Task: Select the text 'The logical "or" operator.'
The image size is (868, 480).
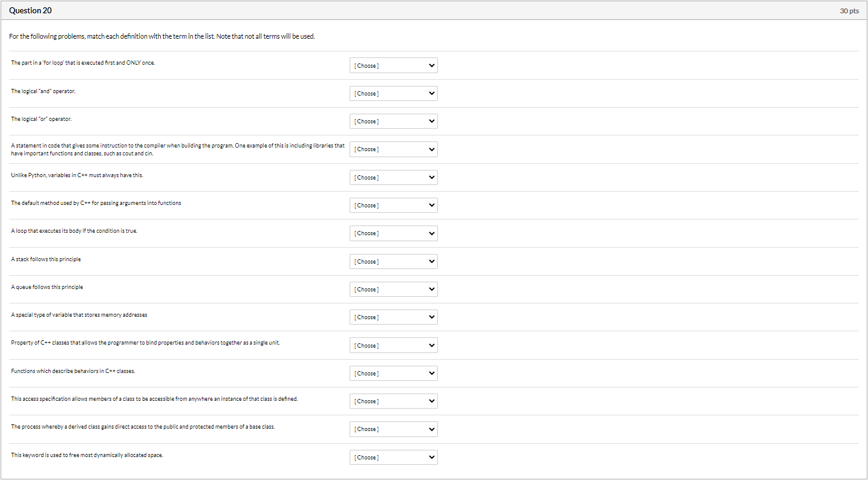Action: click(x=41, y=119)
